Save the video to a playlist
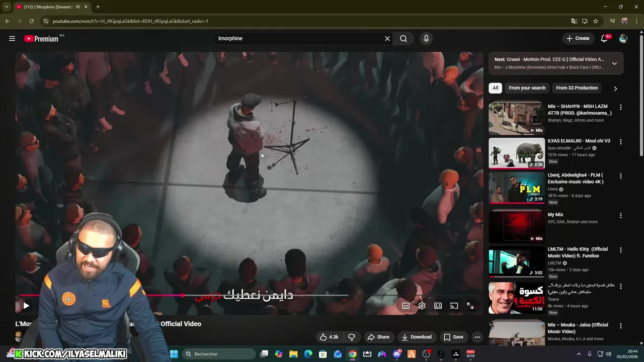Image resolution: width=644 pixels, height=362 pixels. tap(453, 337)
